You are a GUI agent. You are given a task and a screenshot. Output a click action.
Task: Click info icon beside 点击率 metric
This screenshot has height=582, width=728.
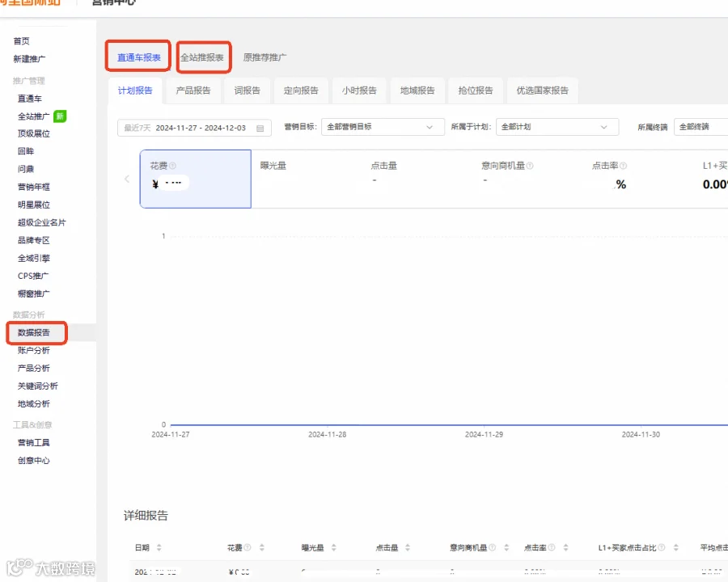coord(623,166)
